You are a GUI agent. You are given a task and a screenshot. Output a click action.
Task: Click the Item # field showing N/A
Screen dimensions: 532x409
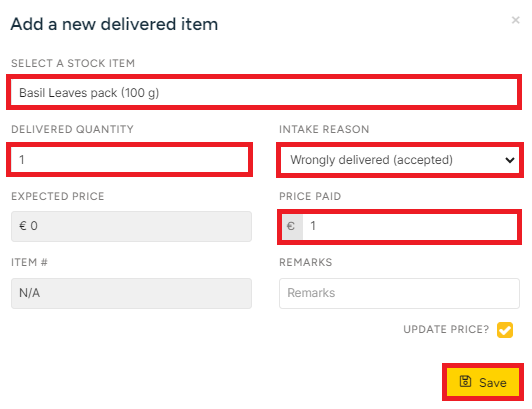point(131,293)
